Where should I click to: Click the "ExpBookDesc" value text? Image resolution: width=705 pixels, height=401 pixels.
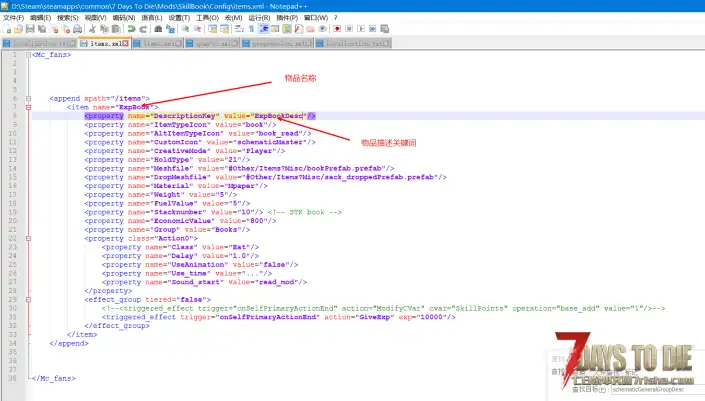pyautogui.click(x=279, y=116)
